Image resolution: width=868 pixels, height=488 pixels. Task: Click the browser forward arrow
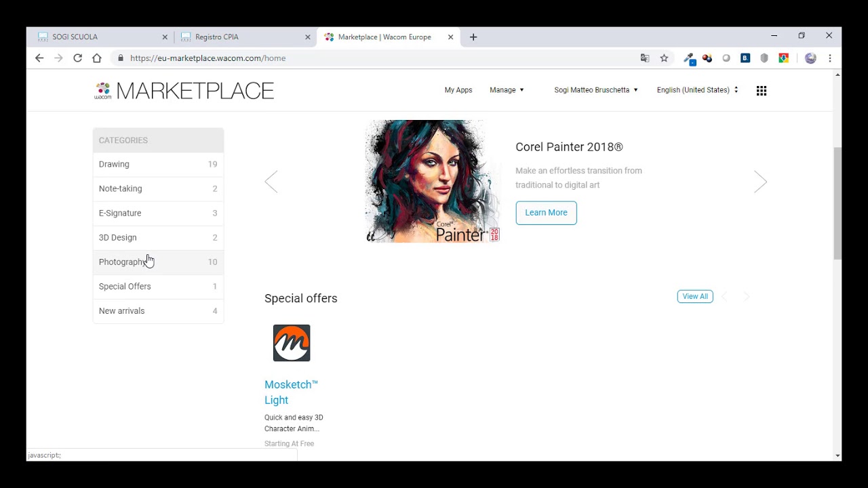click(x=58, y=58)
